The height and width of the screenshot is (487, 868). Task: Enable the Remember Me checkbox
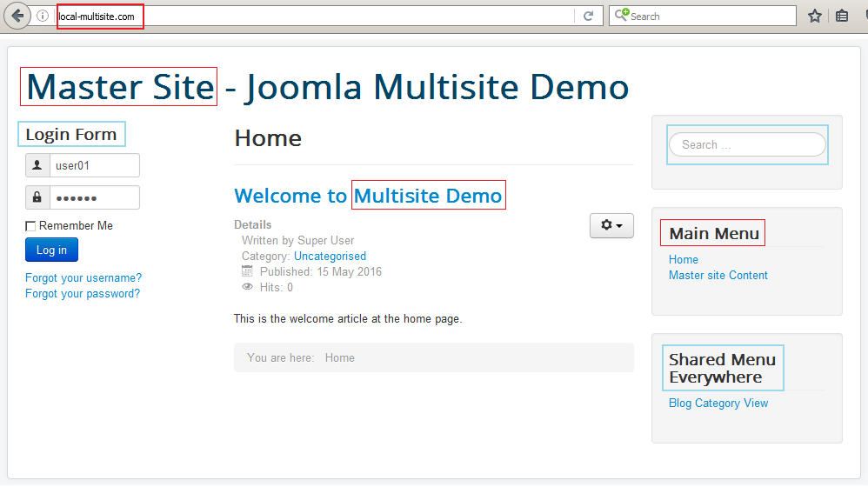[x=30, y=226]
